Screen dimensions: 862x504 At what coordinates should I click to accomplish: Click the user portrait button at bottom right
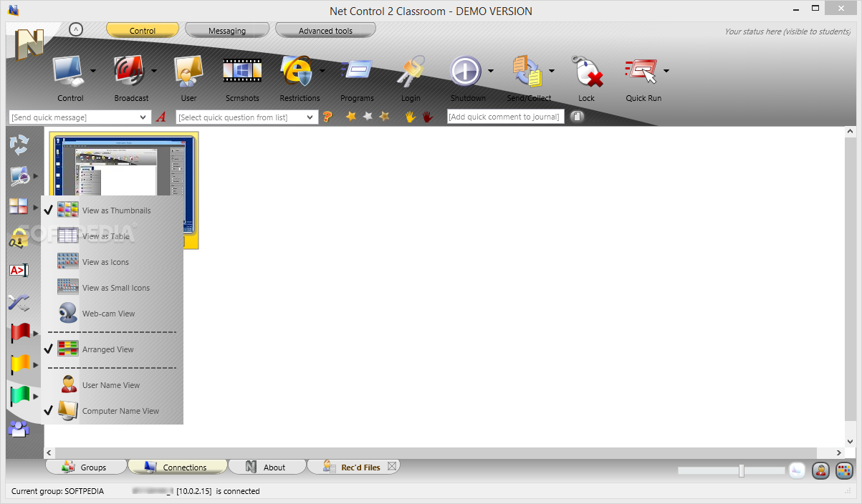pos(820,470)
